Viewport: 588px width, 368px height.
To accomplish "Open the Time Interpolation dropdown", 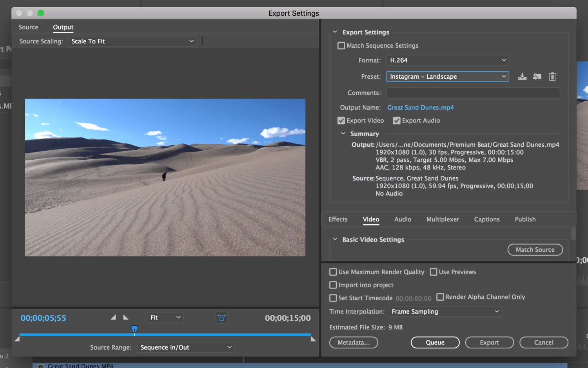I will tap(445, 312).
